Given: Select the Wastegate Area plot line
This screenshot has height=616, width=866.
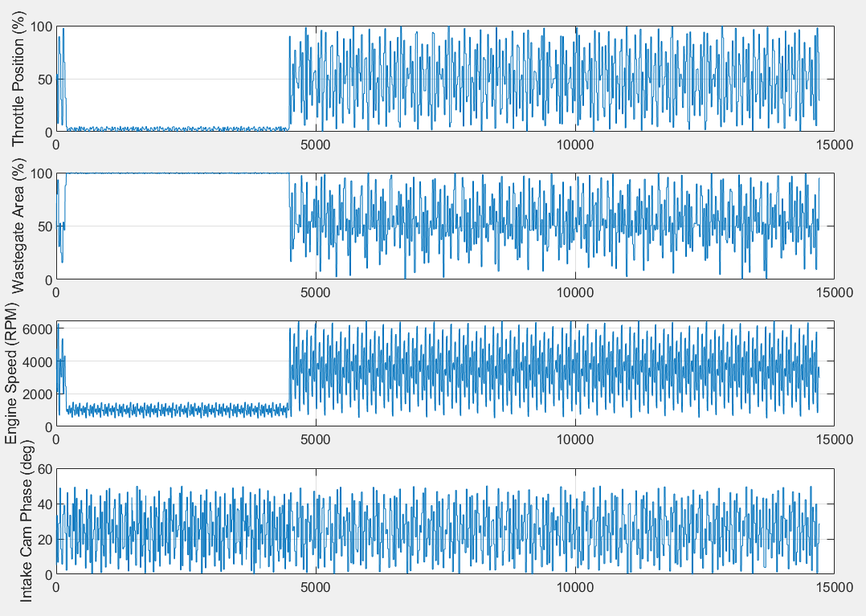Looking at the screenshot, I should click(482, 225).
